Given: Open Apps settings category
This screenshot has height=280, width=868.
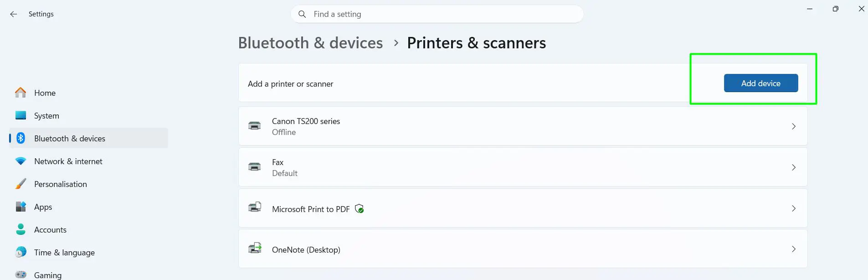Looking at the screenshot, I should [88, 207].
